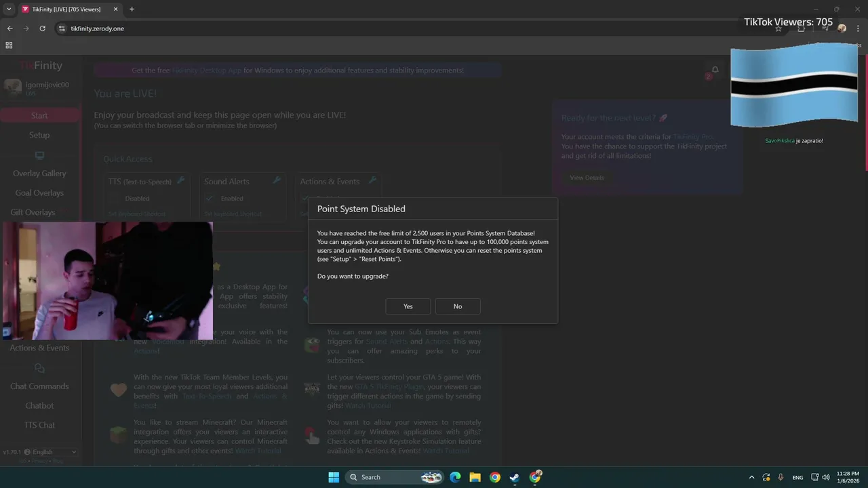Screen dimensions: 868x488
Task: Click the heart icon beside Team Member Levels
Action: [119, 390]
